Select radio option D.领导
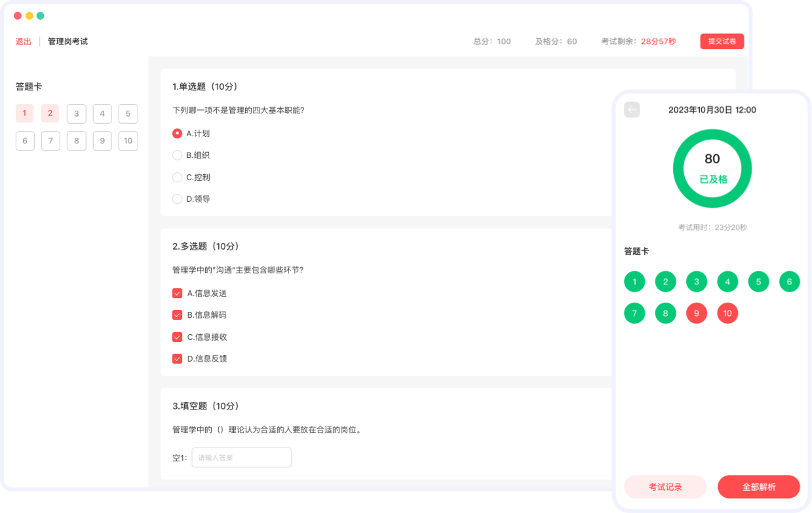 tap(177, 199)
